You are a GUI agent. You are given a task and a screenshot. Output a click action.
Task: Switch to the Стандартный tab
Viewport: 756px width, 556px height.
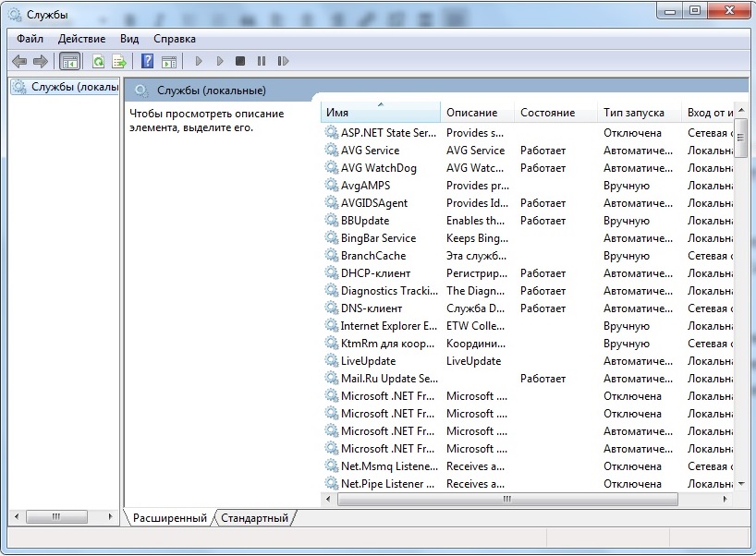pos(253,517)
